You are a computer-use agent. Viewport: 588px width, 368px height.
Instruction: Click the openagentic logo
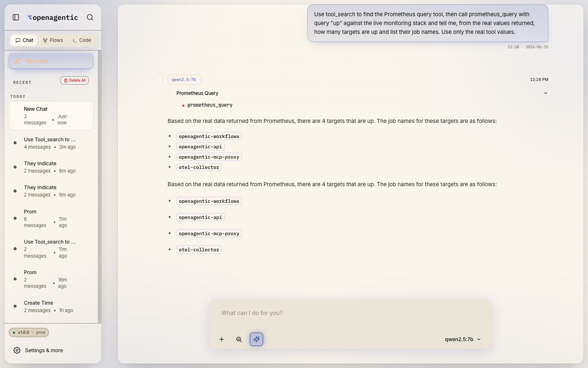pyautogui.click(x=53, y=17)
